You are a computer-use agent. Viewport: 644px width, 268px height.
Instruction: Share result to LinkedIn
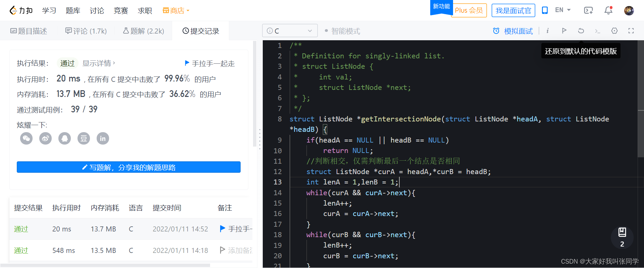[103, 138]
